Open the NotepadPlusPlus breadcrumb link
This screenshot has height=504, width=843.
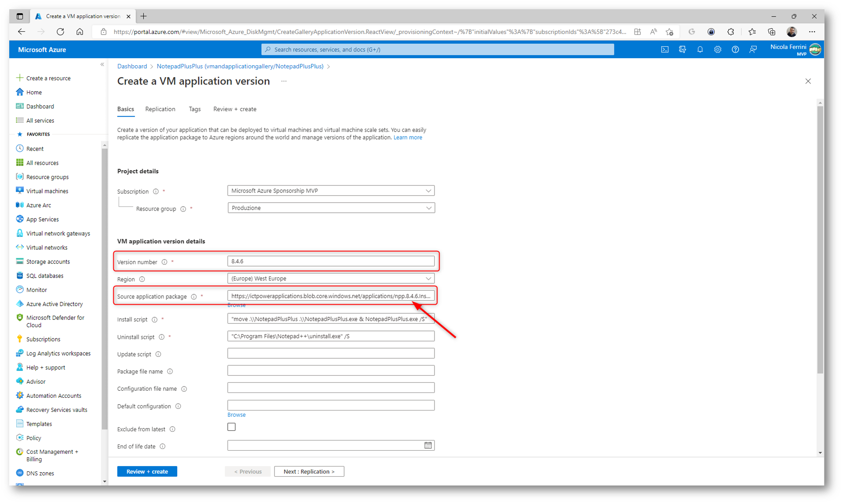[240, 67]
